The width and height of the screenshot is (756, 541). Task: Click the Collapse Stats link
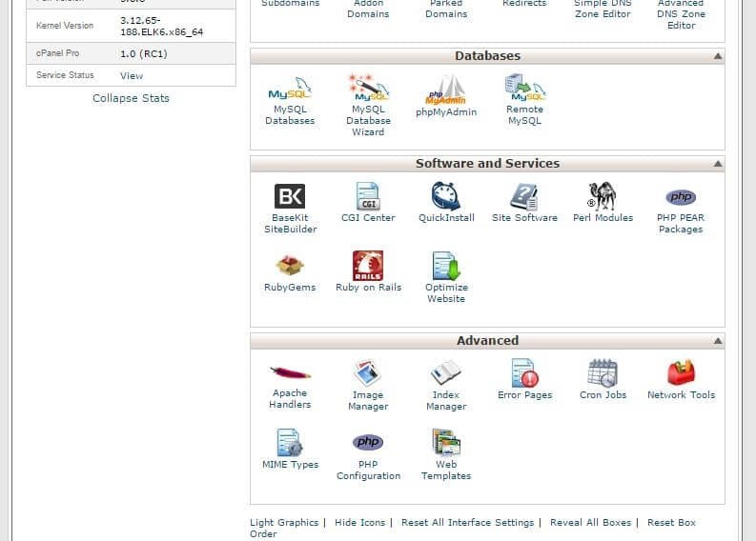[131, 98]
